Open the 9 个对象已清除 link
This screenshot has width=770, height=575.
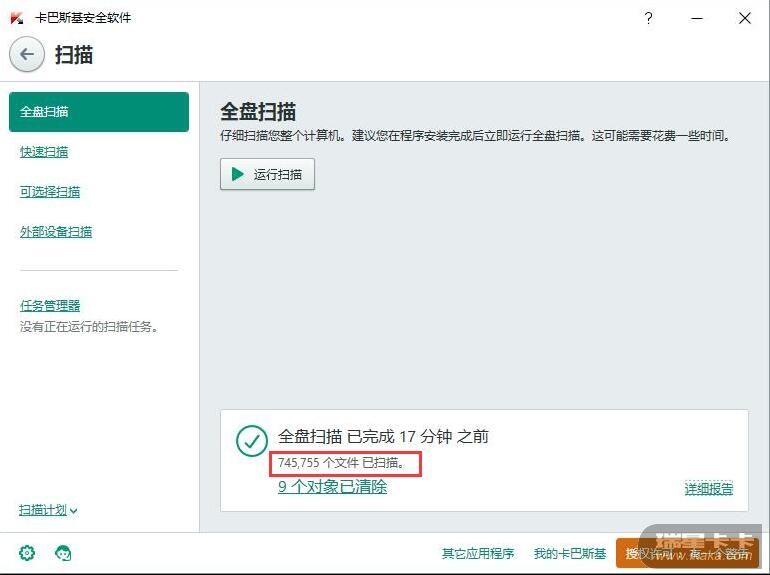click(x=332, y=487)
